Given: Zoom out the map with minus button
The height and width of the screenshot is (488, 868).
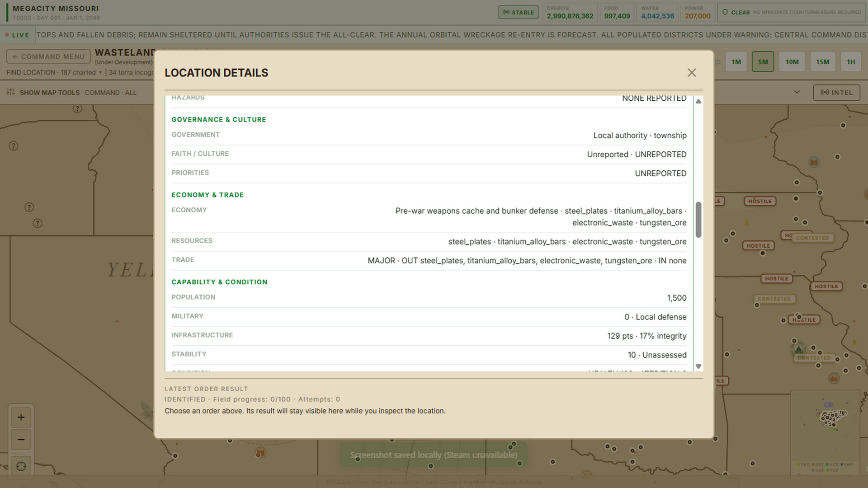Looking at the screenshot, I should coord(21,439).
